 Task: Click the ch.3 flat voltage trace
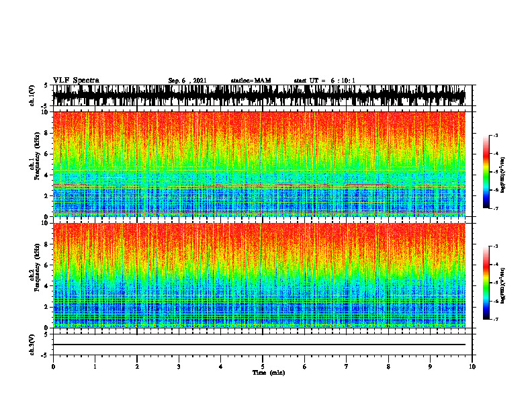(259, 345)
